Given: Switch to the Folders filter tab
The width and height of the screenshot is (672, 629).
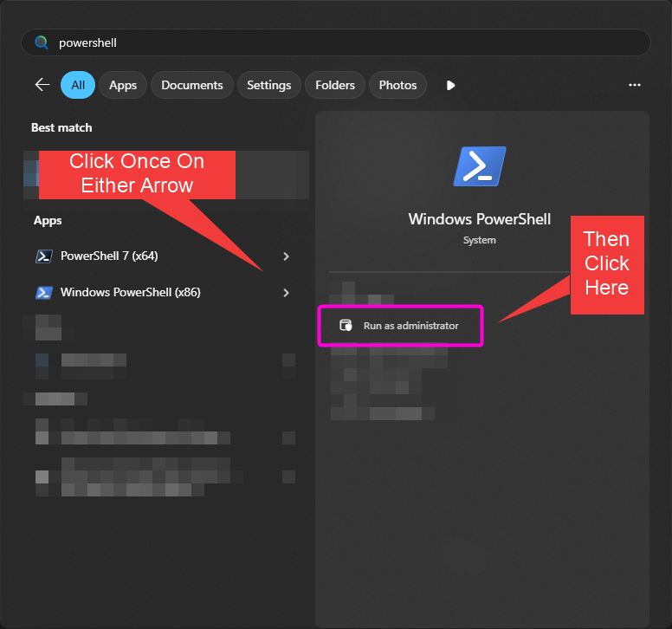Looking at the screenshot, I should (x=335, y=85).
